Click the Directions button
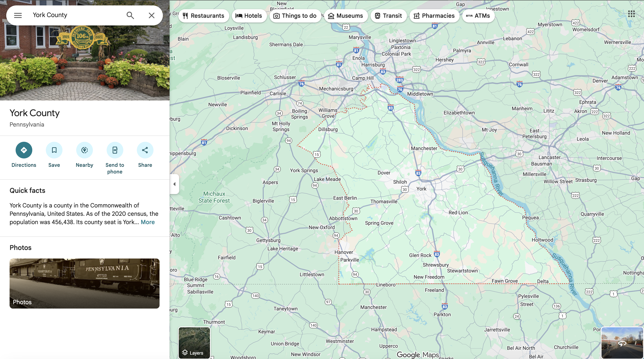644x359 pixels. pyautogui.click(x=24, y=150)
